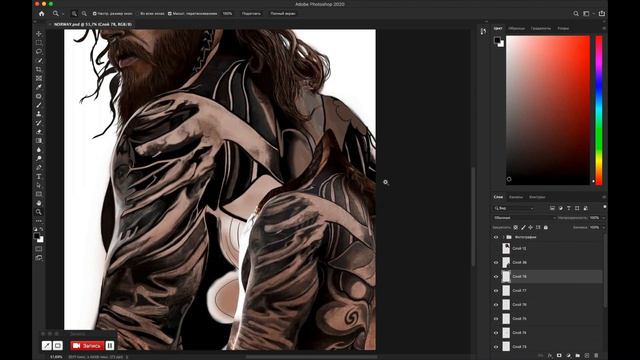
Task: Open the collapsed history panel icon
Action: click(483, 31)
